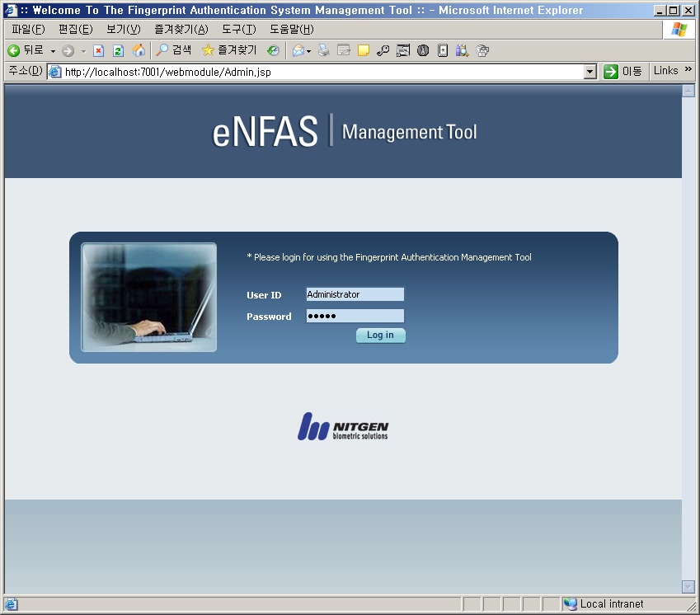Click the yellow note icon
The height and width of the screenshot is (615, 700).
[364, 50]
